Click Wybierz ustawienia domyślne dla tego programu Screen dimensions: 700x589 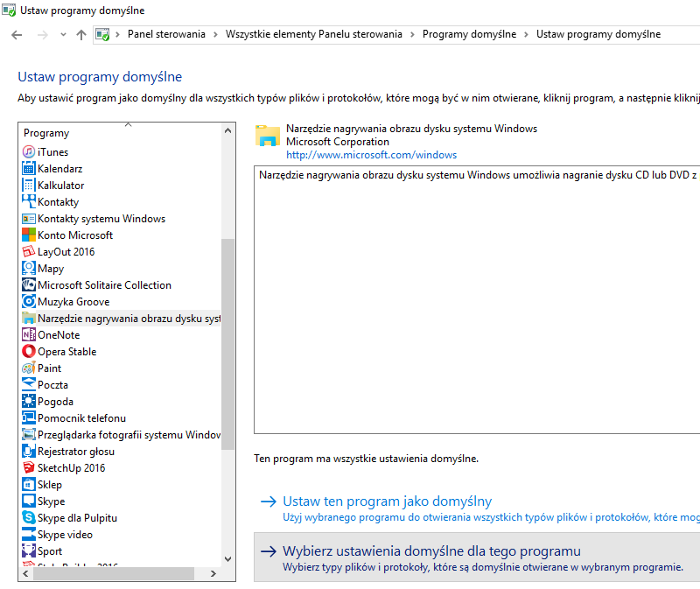(431, 551)
